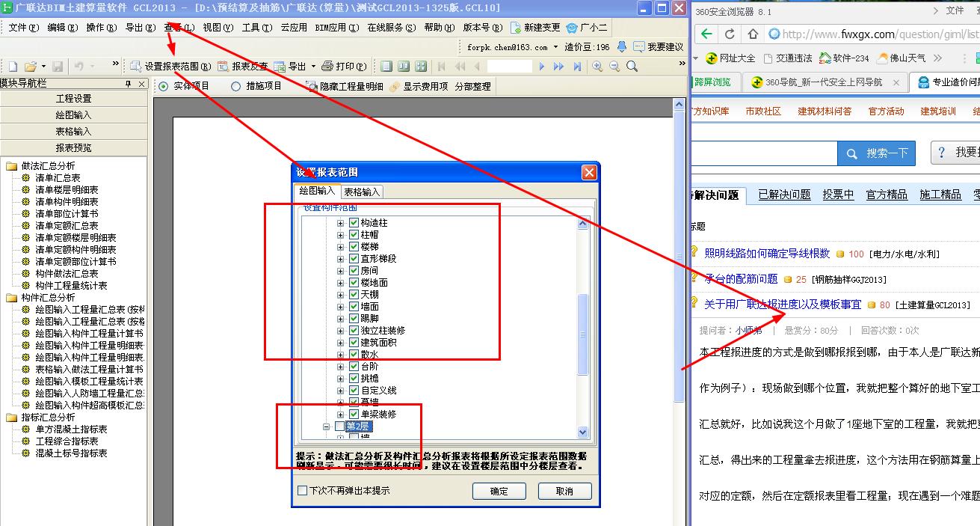Expand 墙面 tree node
Viewport: 980px width, 526px height.
pyautogui.click(x=341, y=307)
